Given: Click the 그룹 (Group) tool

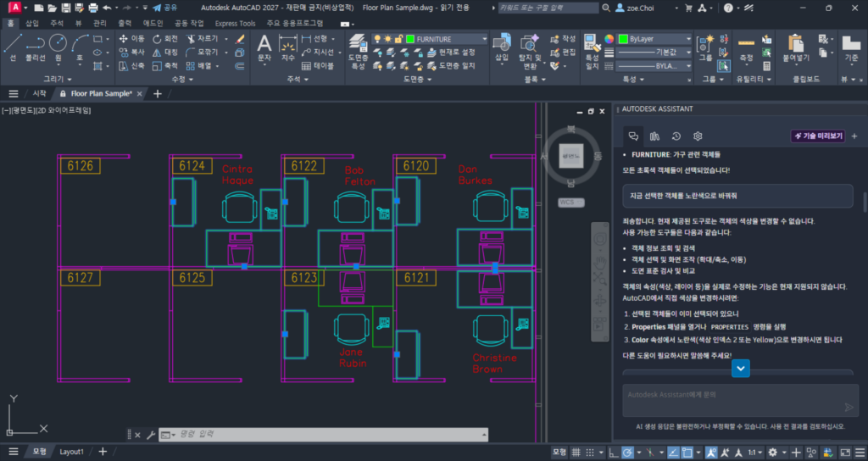Looking at the screenshot, I should pos(705,47).
